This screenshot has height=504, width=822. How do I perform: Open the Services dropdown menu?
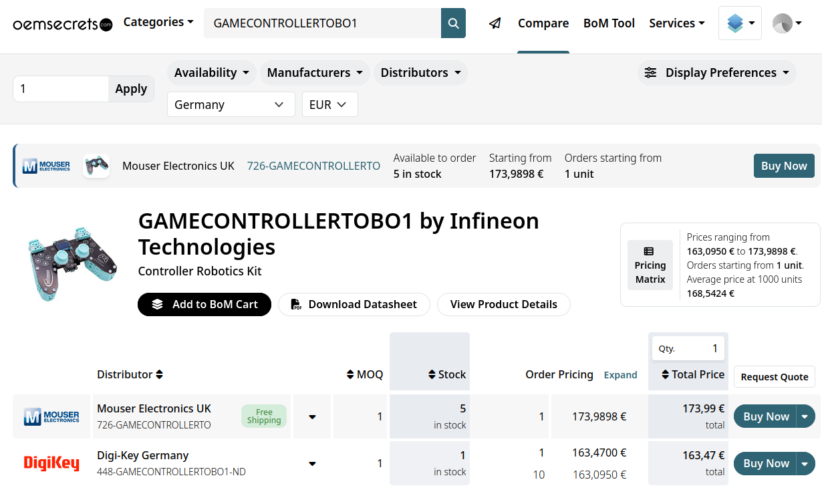pos(677,23)
